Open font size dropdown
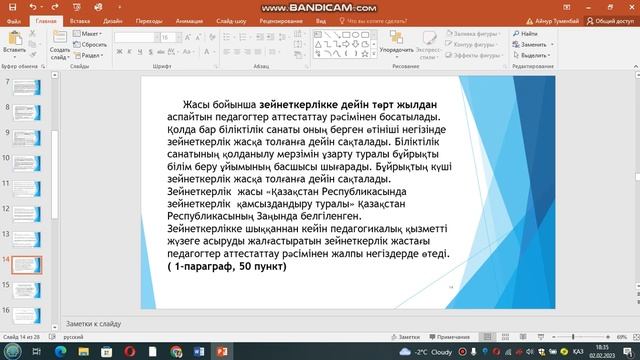This screenshot has width=640, height=360. (x=179, y=38)
